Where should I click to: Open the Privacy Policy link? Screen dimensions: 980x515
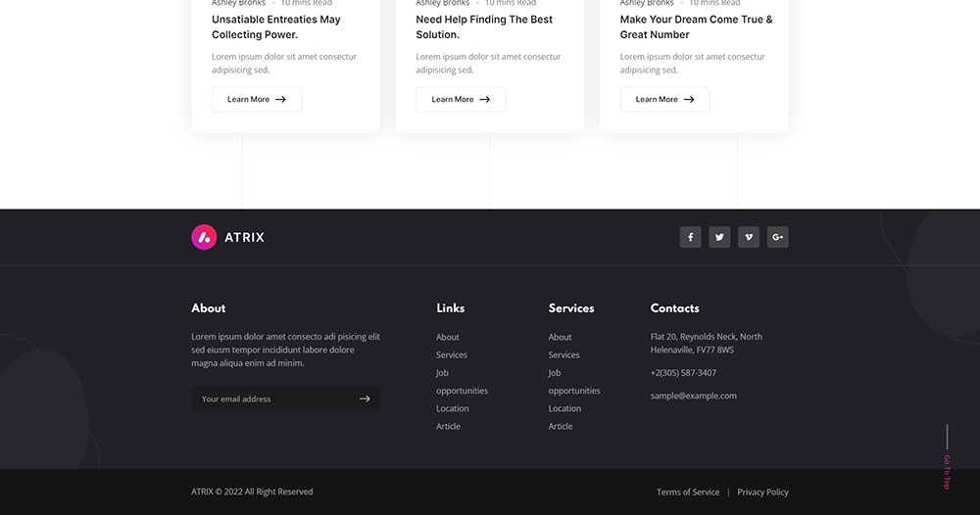(762, 492)
